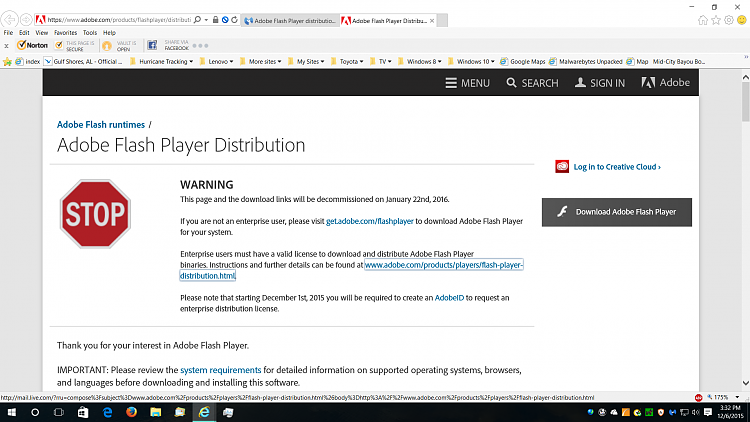This screenshot has height=422, width=750.
Task: Click the Download Adobe Flash Player button
Action: click(617, 212)
